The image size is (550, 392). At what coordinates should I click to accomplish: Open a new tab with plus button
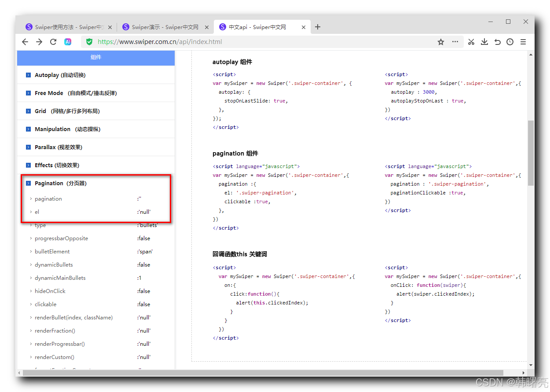(318, 27)
